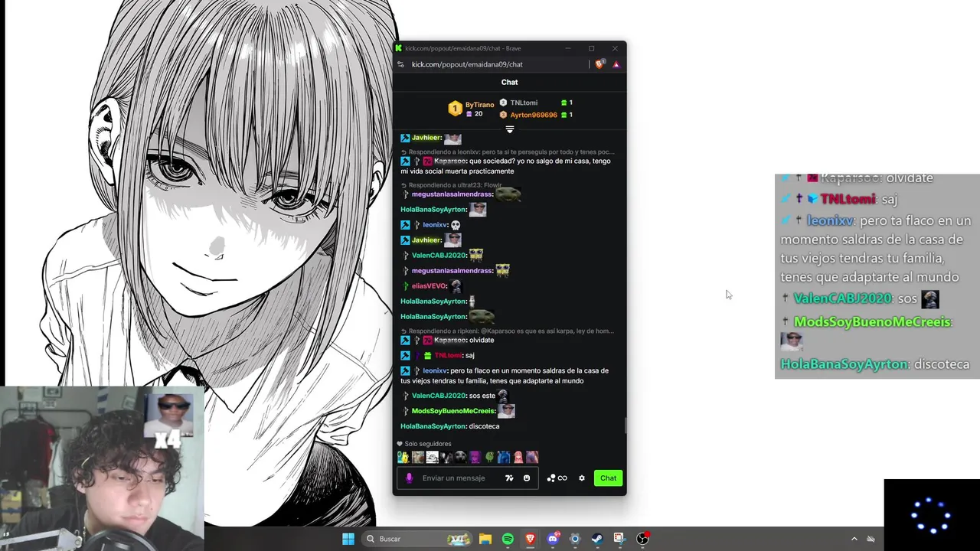The height and width of the screenshot is (551, 980).
Task: Open site settings icon beside the URL
Action: pos(400,64)
